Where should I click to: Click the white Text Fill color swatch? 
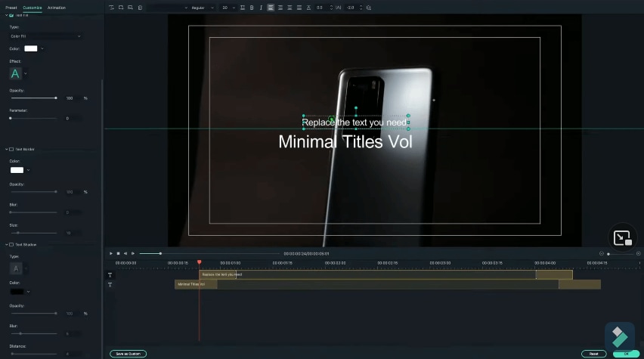click(x=31, y=48)
